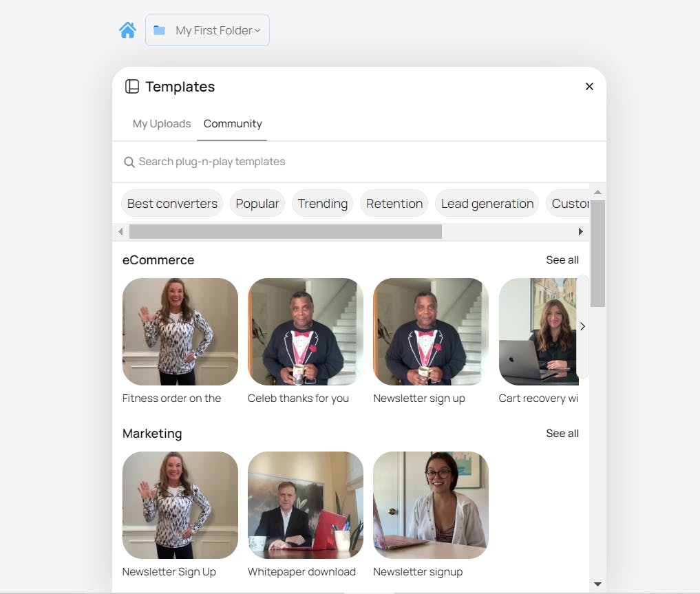The width and height of the screenshot is (700, 594).
Task: Focus the plug-n-play templates search field
Action: pos(359,162)
